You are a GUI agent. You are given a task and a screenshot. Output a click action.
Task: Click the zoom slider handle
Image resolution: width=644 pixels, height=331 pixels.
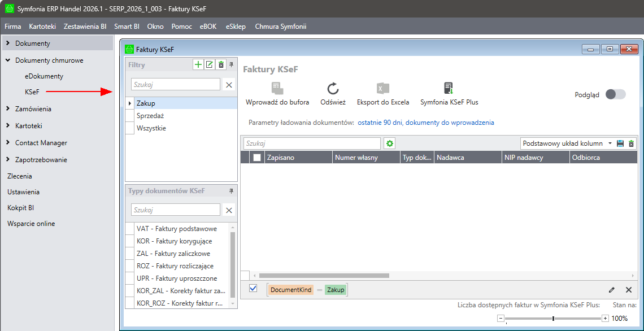click(x=553, y=319)
